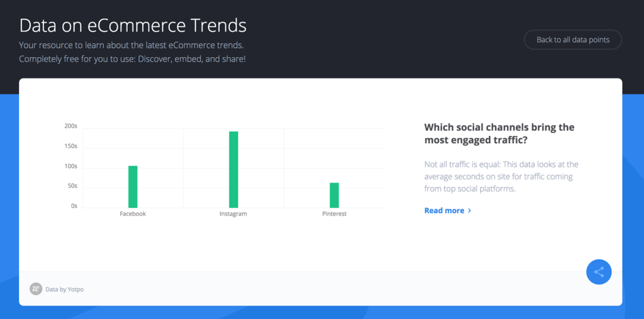Click the 0s axis value
The height and width of the screenshot is (319, 644).
click(x=74, y=206)
